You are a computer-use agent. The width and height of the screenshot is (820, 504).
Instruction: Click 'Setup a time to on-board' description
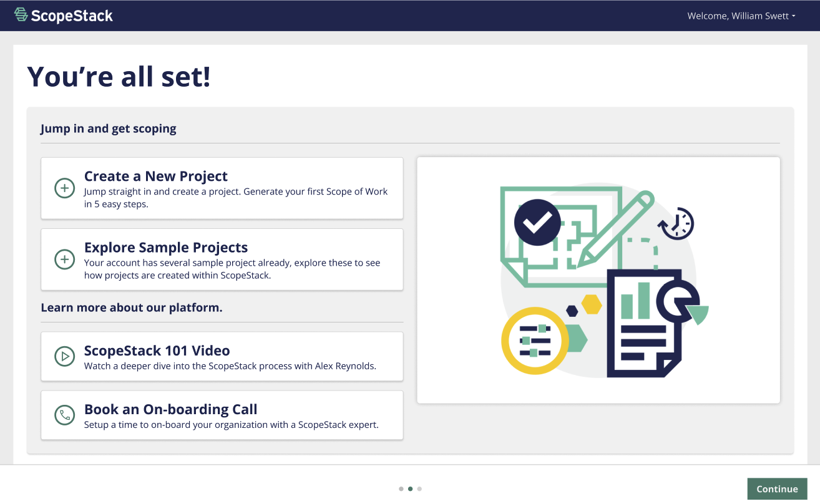point(232,425)
